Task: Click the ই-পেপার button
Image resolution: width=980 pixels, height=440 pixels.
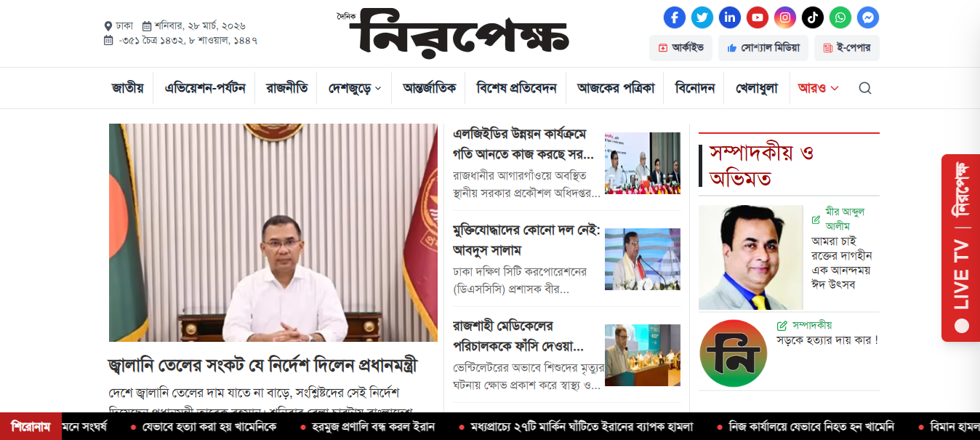Action: click(x=847, y=48)
